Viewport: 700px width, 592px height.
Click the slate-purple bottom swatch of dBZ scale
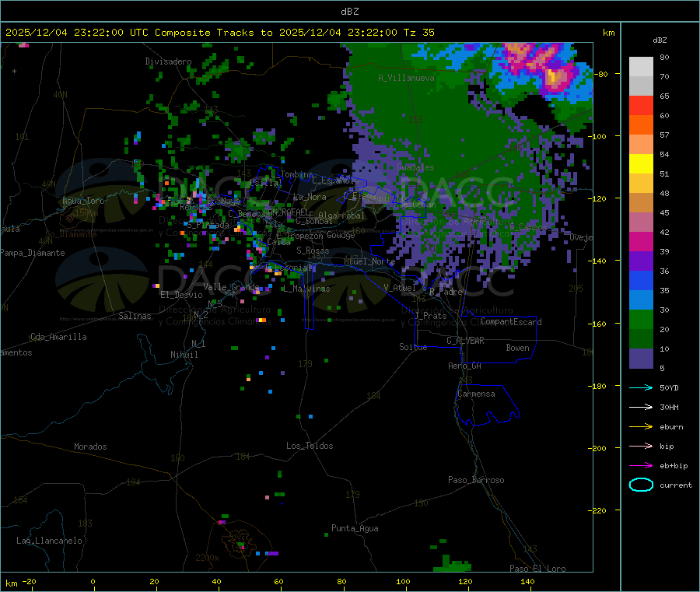click(641, 359)
